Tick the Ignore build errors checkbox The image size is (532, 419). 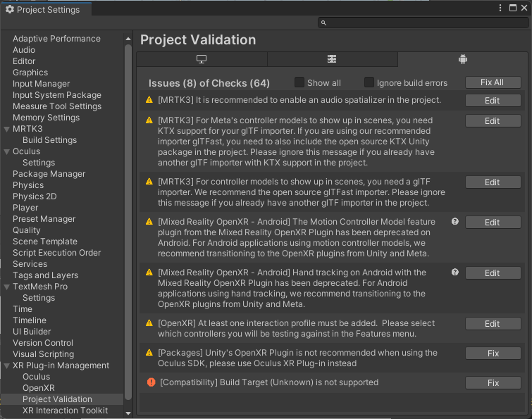pos(369,82)
